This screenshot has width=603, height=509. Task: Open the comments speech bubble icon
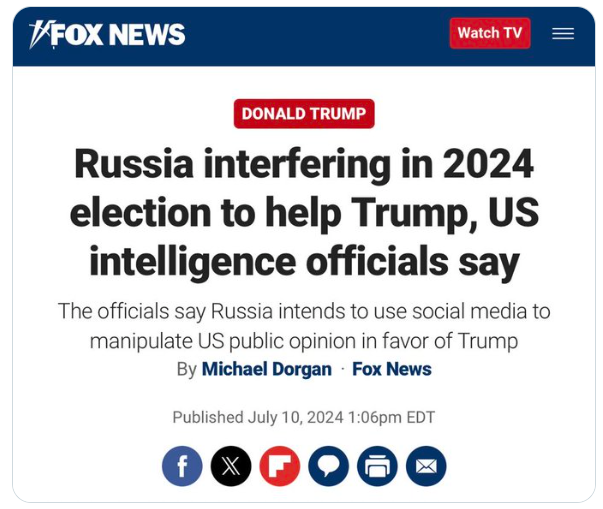pyautogui.click(x=329, y=466)
